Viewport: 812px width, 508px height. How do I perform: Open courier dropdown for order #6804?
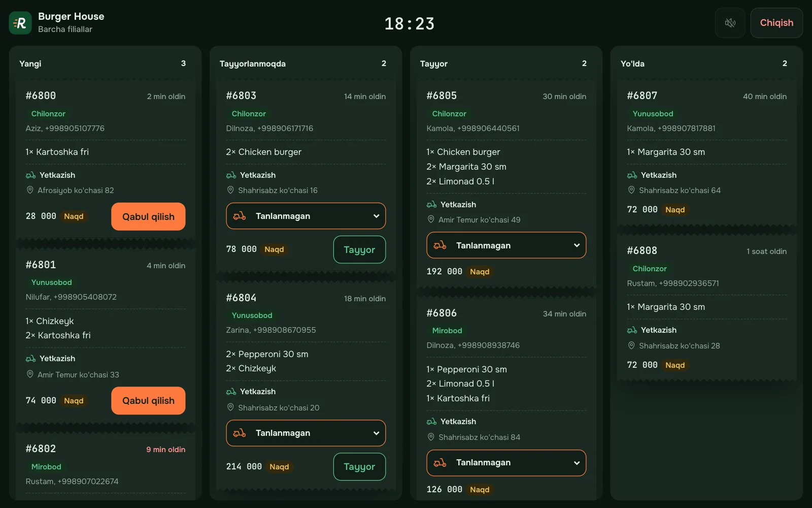(x=306, y=433)
